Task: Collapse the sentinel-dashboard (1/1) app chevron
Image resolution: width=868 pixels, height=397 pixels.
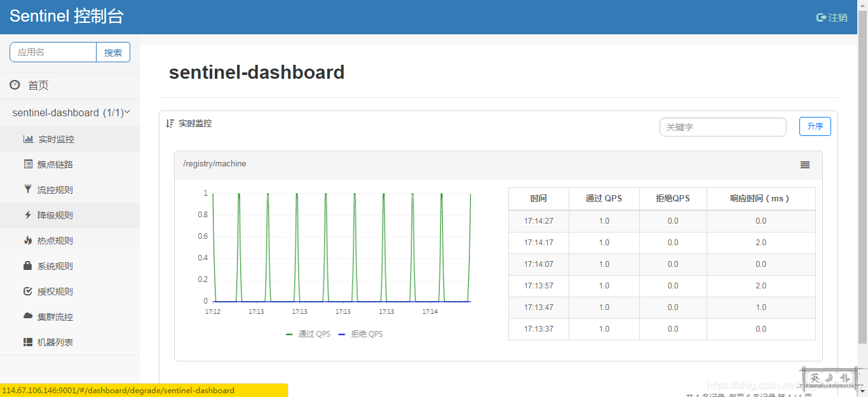Action: pos(128,112)
